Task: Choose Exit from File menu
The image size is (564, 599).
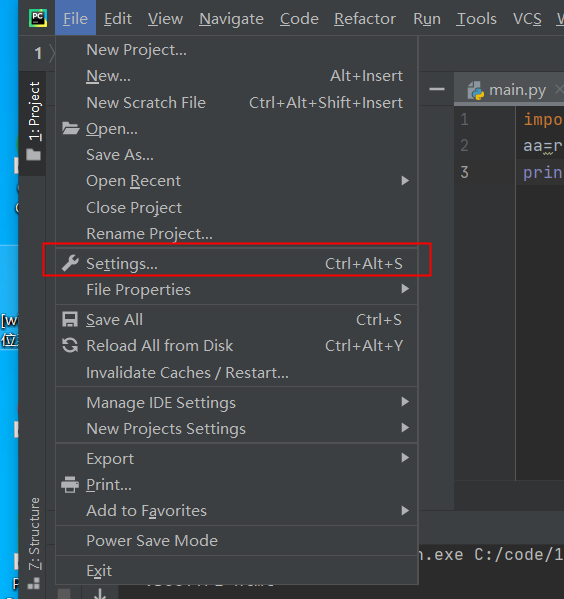Action: click(237, 570)
